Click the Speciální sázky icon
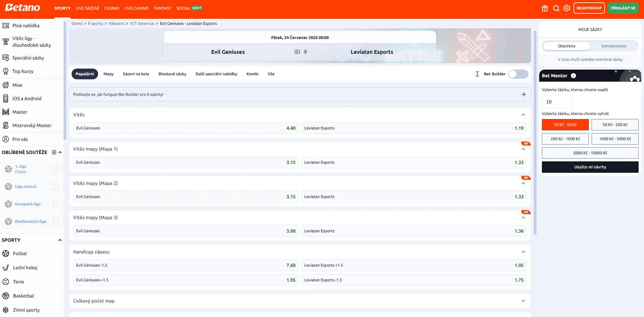The height and width of the screenshot is (317, 644). 6,58
